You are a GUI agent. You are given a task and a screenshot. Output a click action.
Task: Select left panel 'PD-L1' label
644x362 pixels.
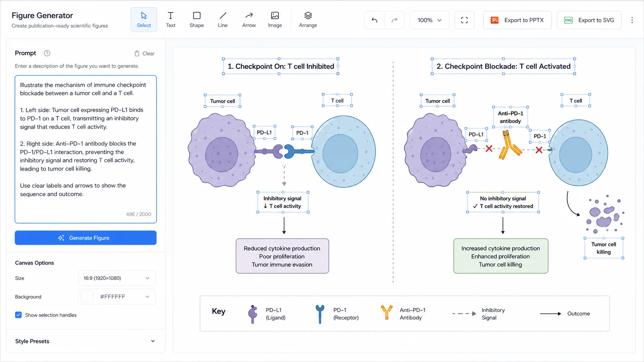coord(264,132)
